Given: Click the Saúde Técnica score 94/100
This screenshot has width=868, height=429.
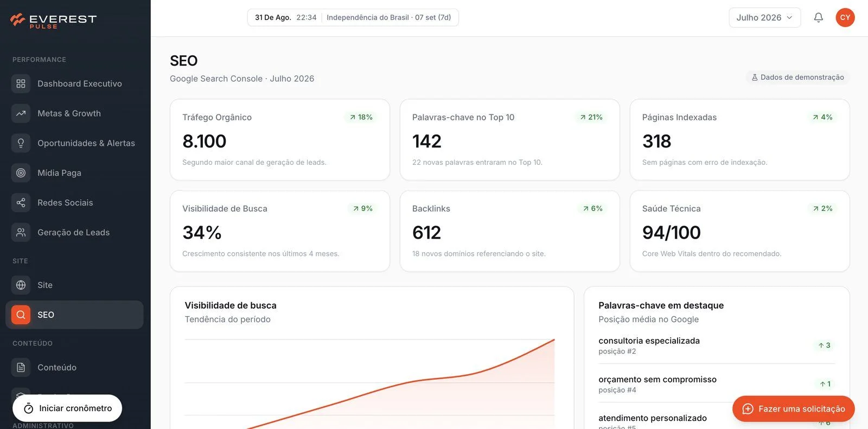Looking at the screenshot, I should click(672, 233).
